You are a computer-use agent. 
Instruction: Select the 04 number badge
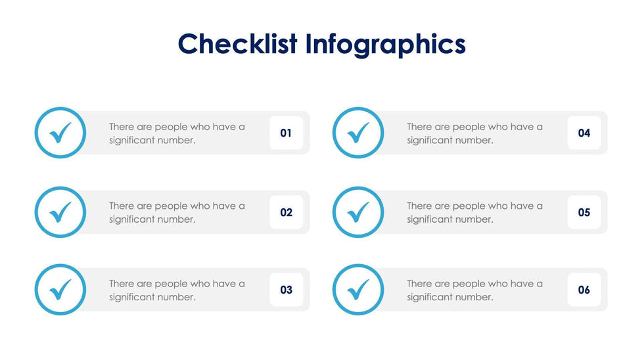[584, 133]
